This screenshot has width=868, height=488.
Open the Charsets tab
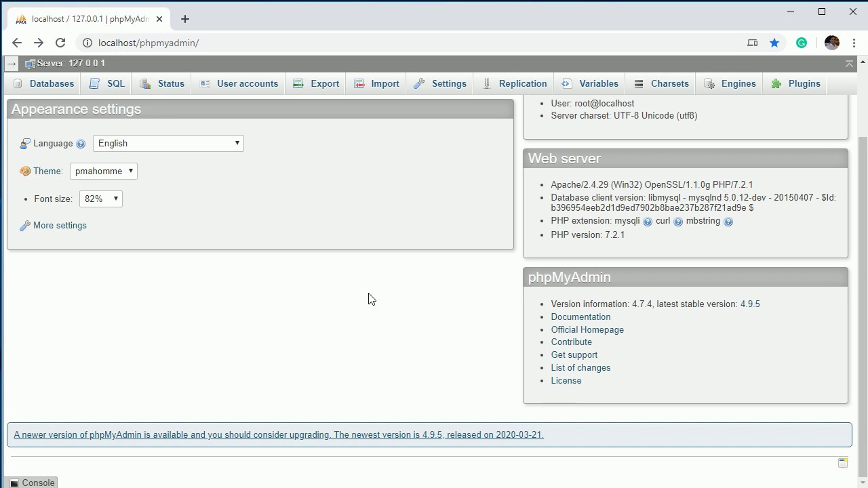(662, 83)
